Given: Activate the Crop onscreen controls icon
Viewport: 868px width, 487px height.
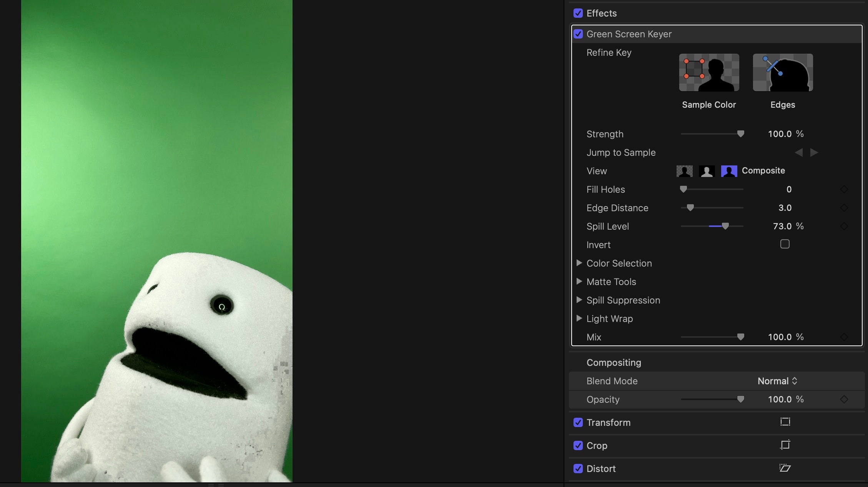Looking at the screenshot, I should click(785, 445).
